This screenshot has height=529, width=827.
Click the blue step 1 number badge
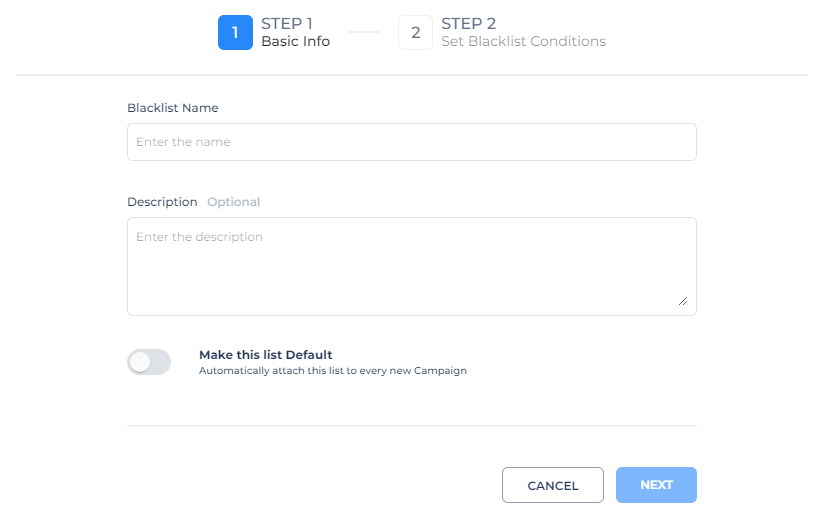tap(235, 33)
